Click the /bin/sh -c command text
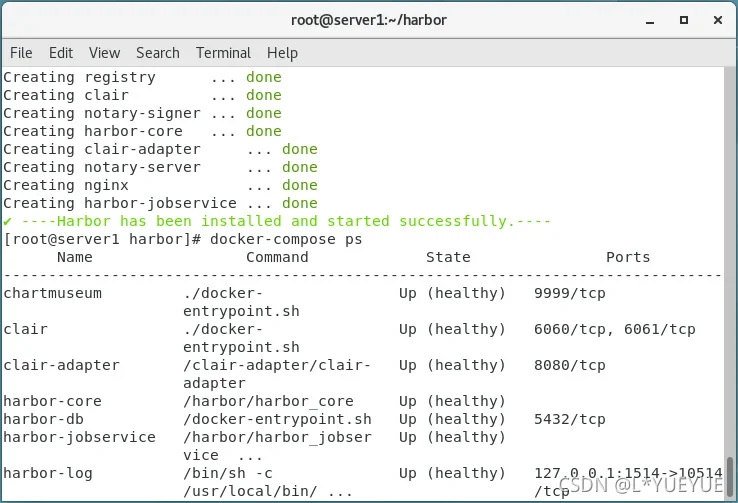 click(228, 473)
